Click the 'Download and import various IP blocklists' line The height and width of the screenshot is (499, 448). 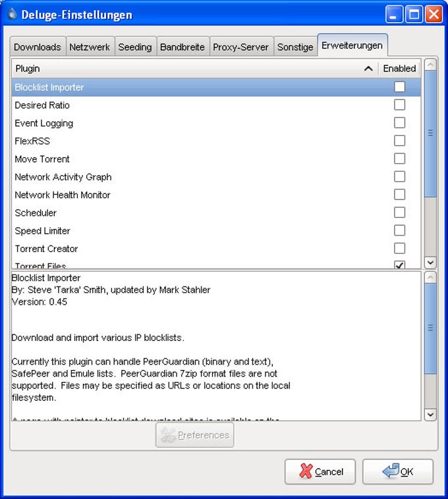point(98,338)
